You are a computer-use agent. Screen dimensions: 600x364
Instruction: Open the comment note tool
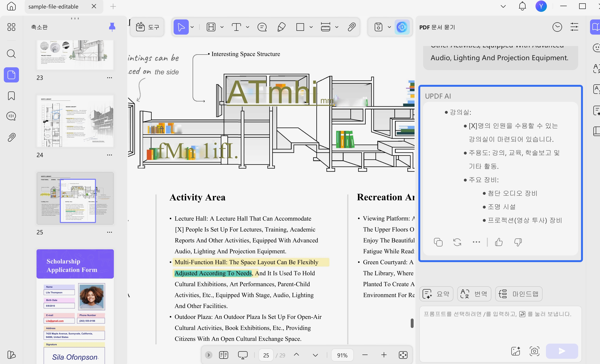tap(262, 27)
